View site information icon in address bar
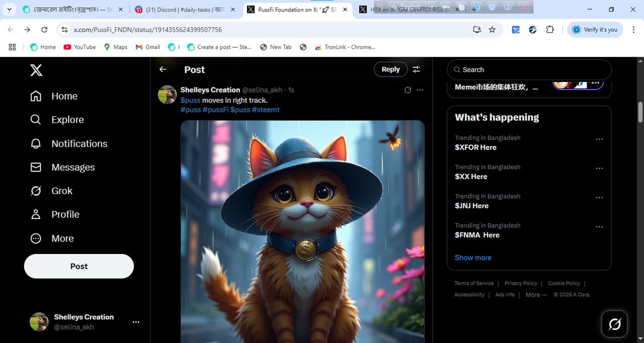This screenshot has width=644, height=343. (x=64, y=30)
